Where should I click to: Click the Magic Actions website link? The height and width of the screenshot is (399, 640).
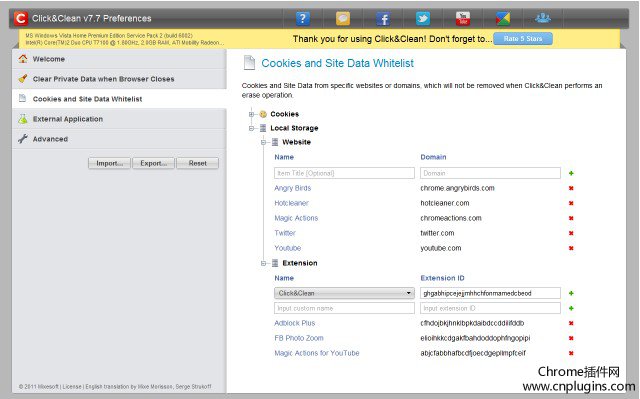pyautogui.click(x=296, y=218)
